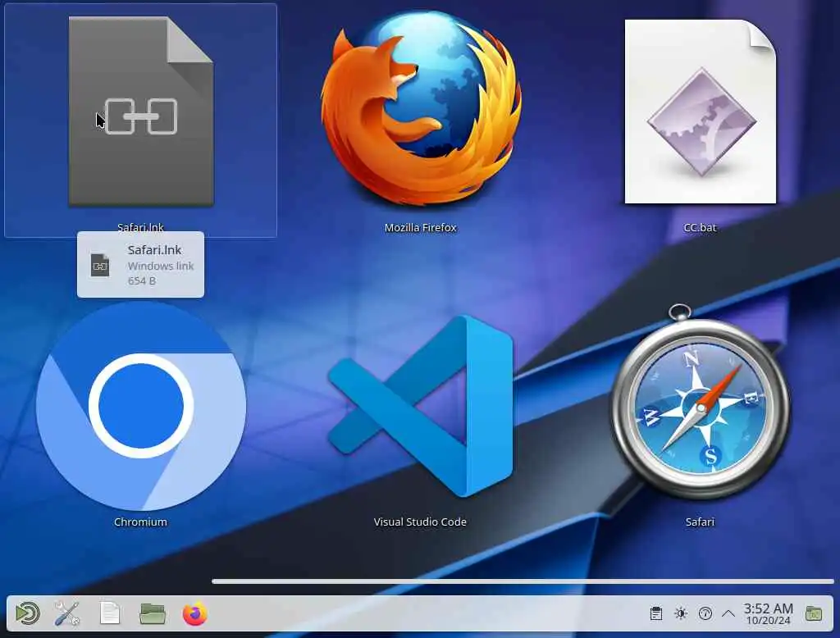Click the "Safari" label under the compass
Image resolution: width=840 pixels, height=638 pixels.
(x=700, y=522)
